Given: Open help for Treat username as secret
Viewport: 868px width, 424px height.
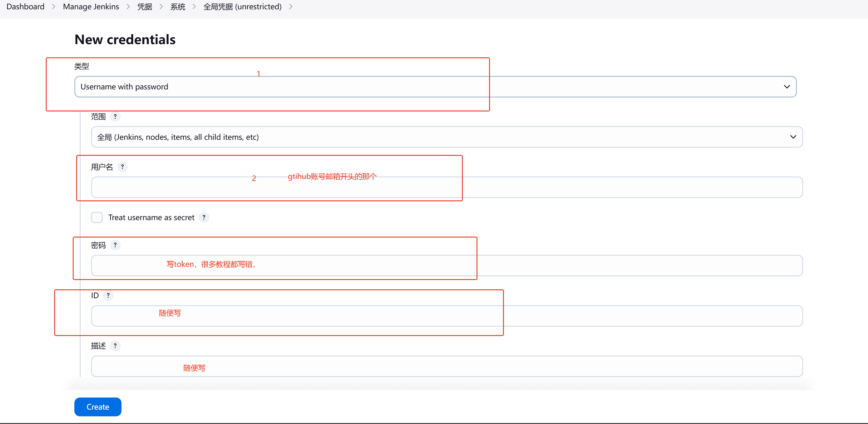Looking at the screenshot, I should coord(204,218).
